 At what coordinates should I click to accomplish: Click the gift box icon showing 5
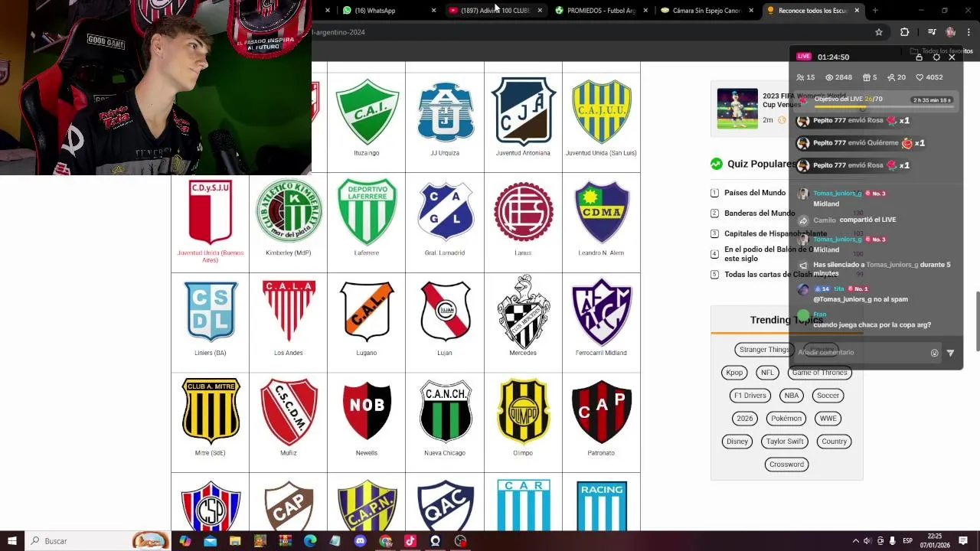(x=867, y=77)
